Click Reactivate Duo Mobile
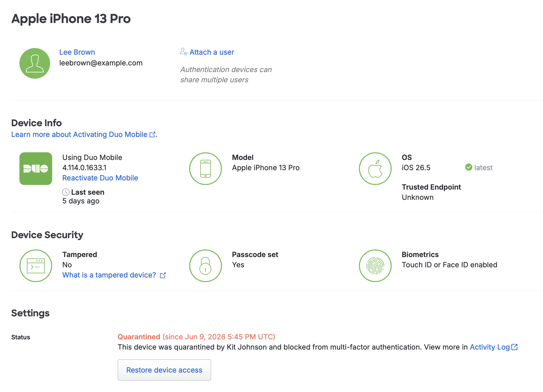This screenshot has width=543, height=392. [x=100, y=178]
